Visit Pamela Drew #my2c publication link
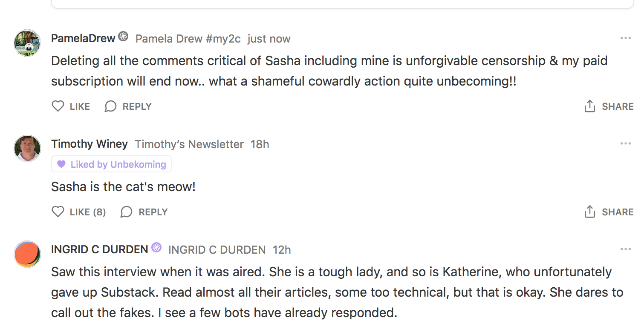Image resolution: width=644 pixels, height=329 pixels. (188, 39)
